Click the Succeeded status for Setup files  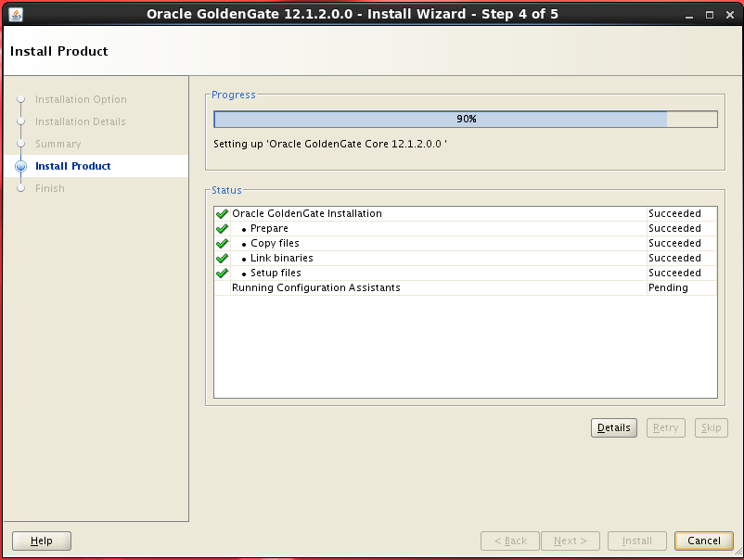click(674, 273)
